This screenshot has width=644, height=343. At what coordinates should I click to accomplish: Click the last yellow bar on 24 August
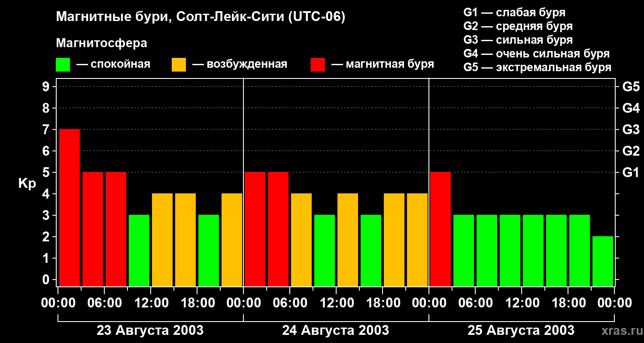coord(417,240)
